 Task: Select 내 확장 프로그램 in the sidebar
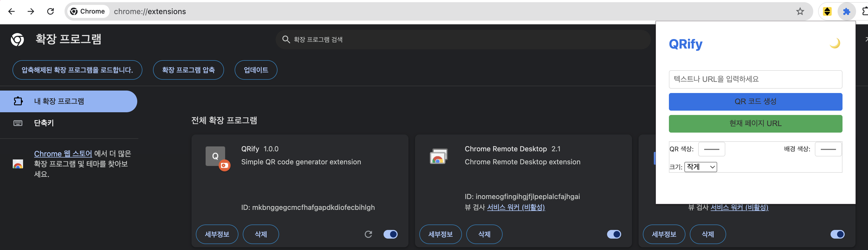[68, 101]
